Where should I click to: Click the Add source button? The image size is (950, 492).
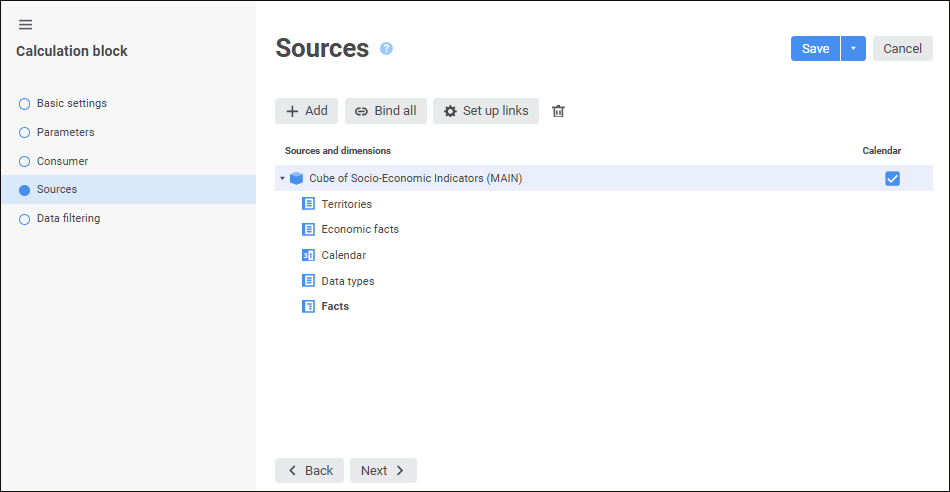coord(306,111)
